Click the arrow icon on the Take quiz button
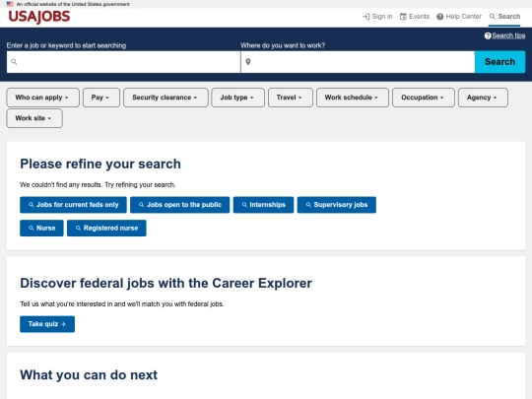The height and width of the screenshot is (399, 532). (63, 324)
